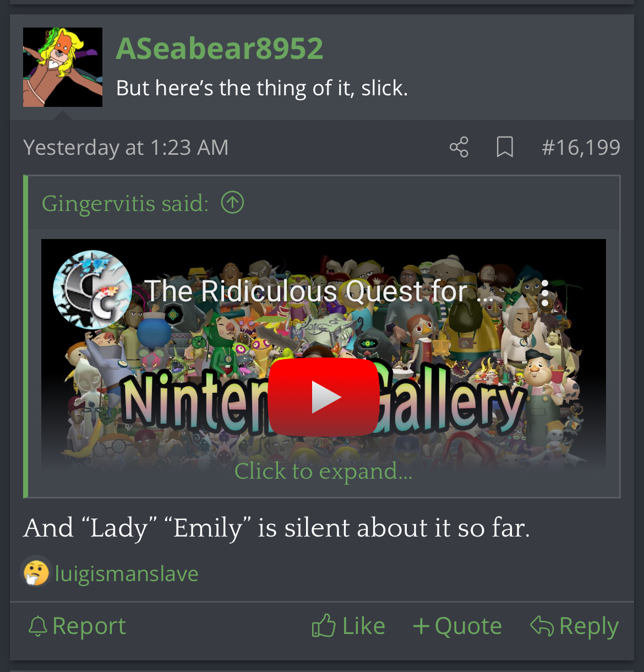The height and width of the screenshot is (672, 644).
Task: Play the embedded YouTube video
Action: (324, 397)
